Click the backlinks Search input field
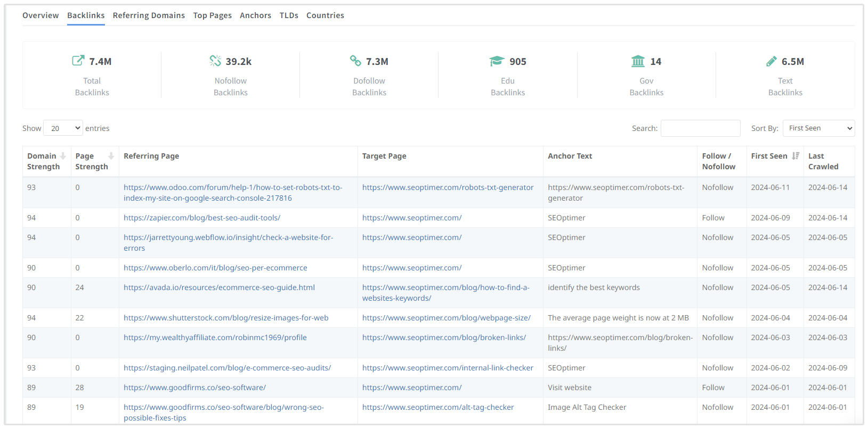Screen dimensions: 868x429 (x=700, y=128)
